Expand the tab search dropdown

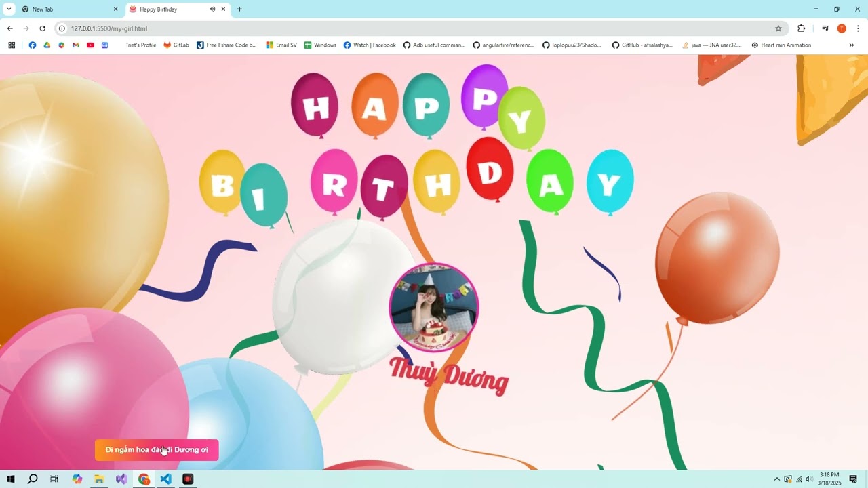(9, 9)
